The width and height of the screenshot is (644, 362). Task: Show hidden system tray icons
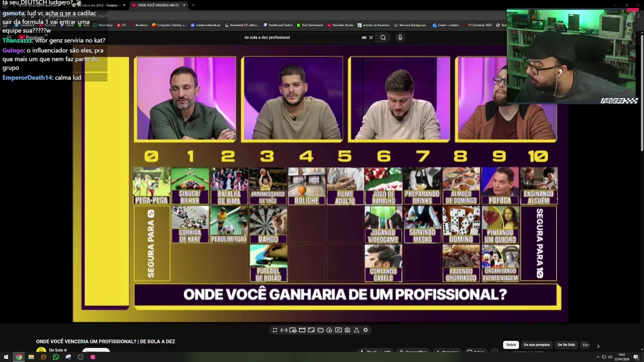click(x=598, y=357)
